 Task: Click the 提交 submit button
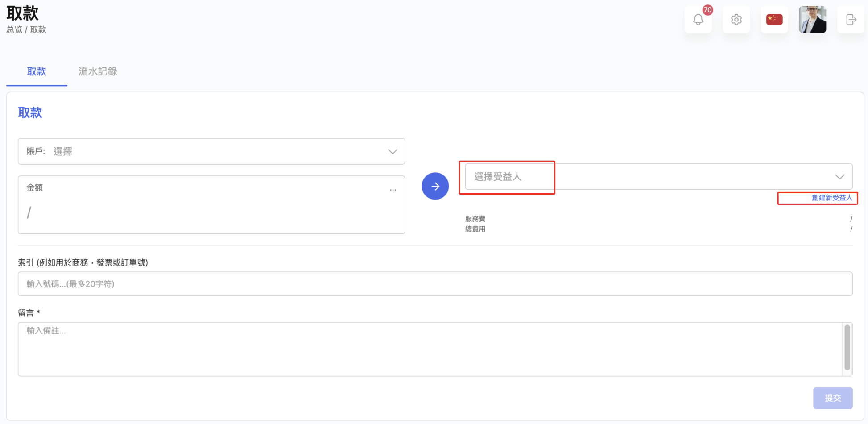click(833, 398)
